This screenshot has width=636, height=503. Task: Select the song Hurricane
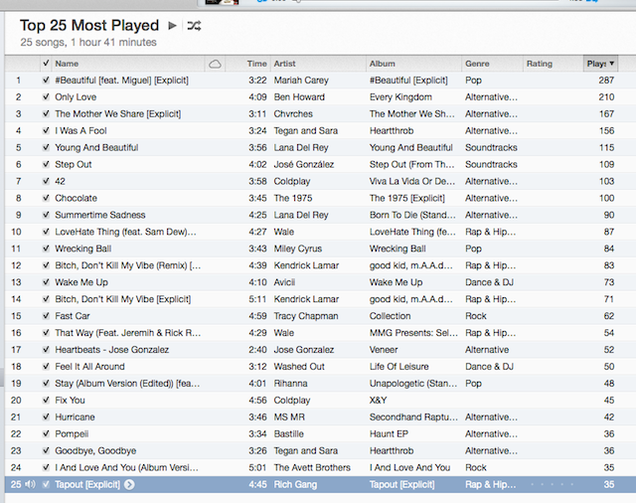pos(75,417)
